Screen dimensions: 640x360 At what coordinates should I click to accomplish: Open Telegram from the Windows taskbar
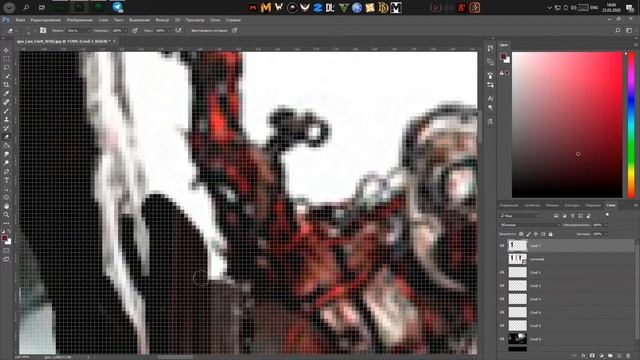[118, 7]
